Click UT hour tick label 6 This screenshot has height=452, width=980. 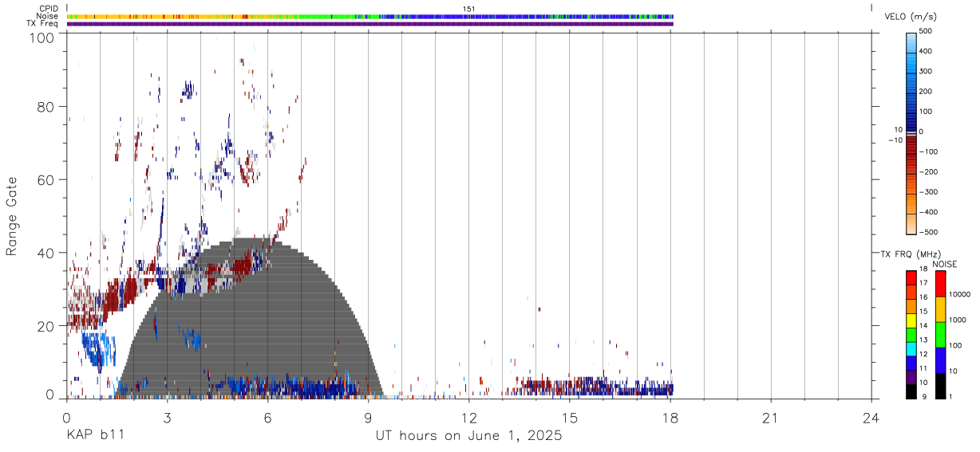pos(267,418)
